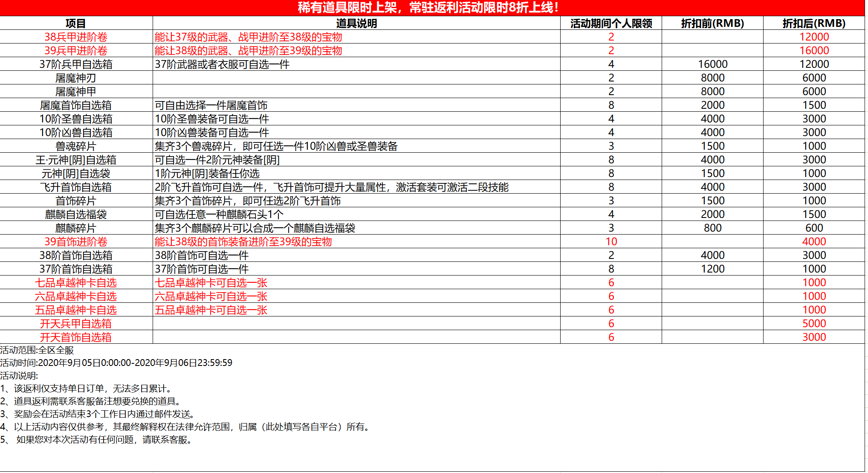This screenshot has height=473, width=868.
Task: Select note 1 about 单日订单
Action: click(x=87, y=389)
